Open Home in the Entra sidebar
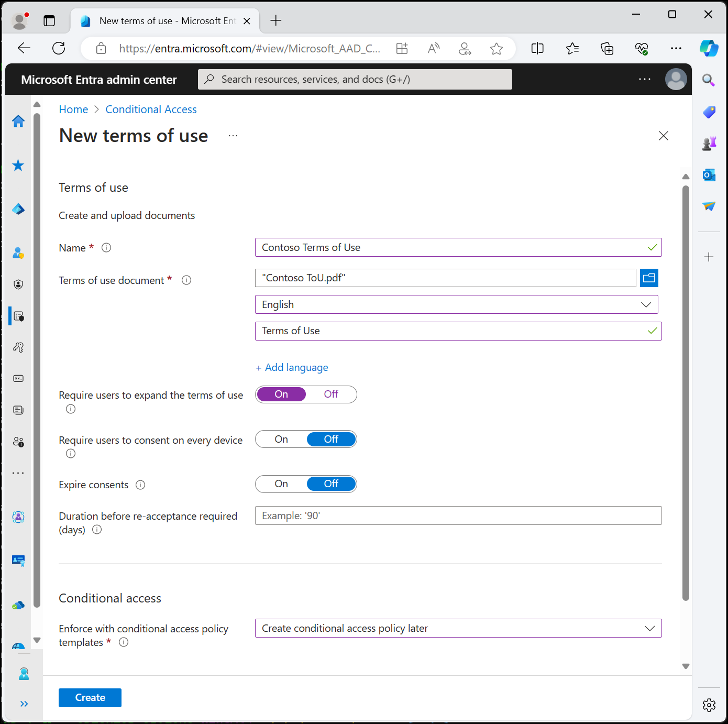The height and width of the screenshot is (724, 728). (x=18, y=121)
